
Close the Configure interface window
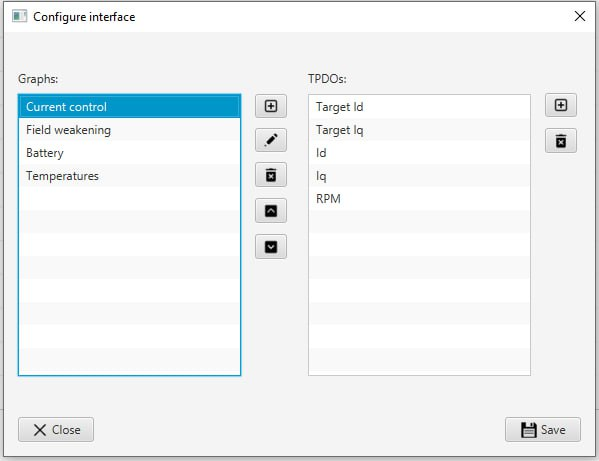pyautogui.click(x=580, y=16)
